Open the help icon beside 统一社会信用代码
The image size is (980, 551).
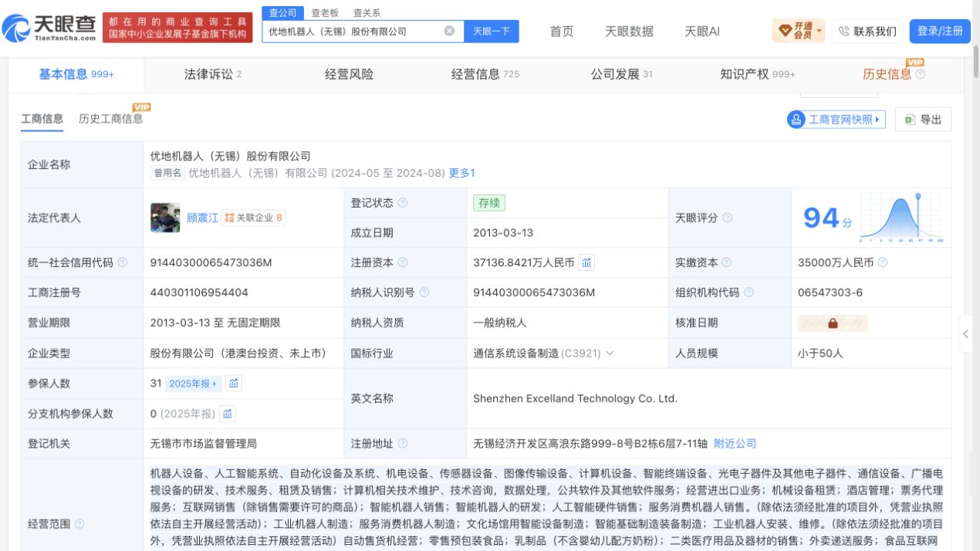(x=123, y=262)
